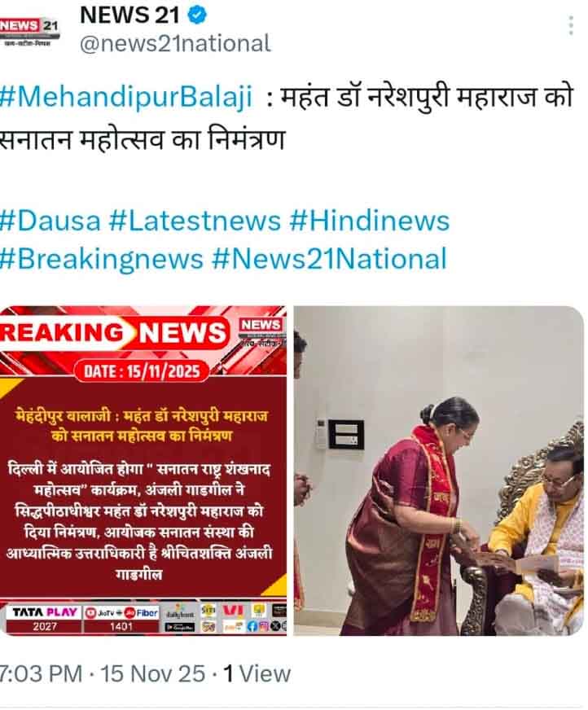Click the 7:03 PM timestamp

click(41, 674)
